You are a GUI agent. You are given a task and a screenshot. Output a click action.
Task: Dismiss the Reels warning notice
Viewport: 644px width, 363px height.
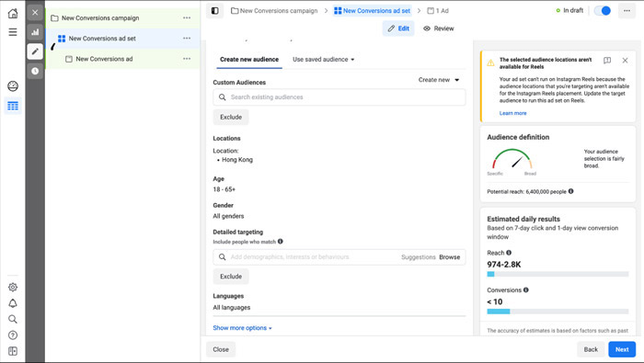pos(625,61)
